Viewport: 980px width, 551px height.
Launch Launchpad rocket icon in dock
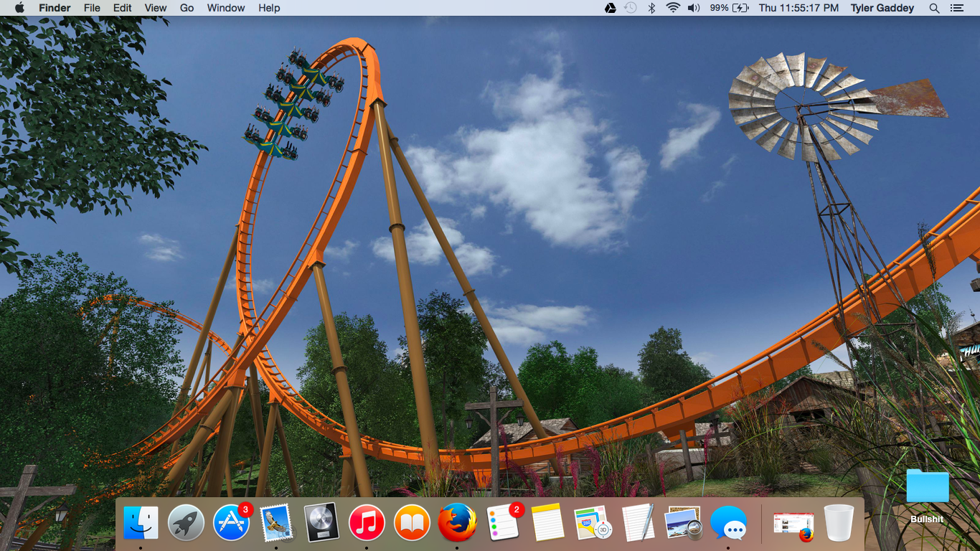(186, 522)
